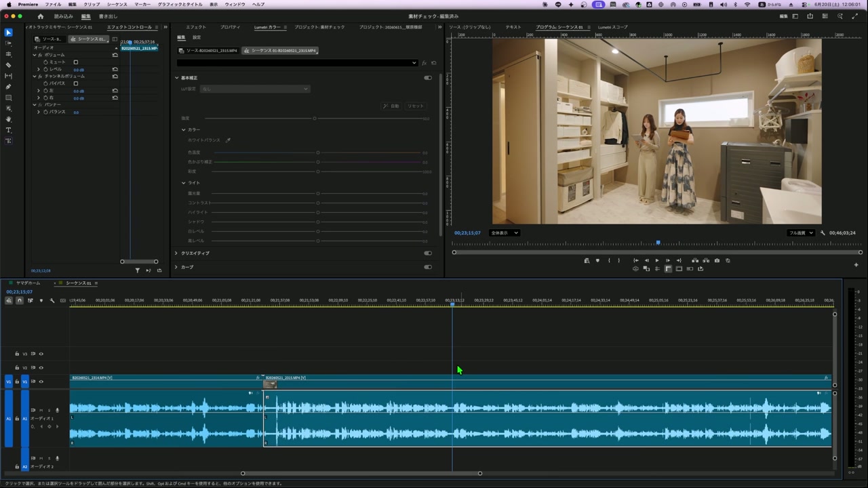Switch to the 書き出し workspace
This screenshot has height=488, width=868.
[108, 16]
